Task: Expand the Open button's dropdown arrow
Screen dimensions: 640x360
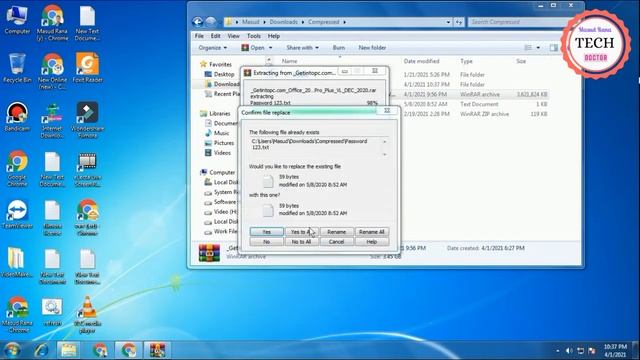Action: click(270, 48)
